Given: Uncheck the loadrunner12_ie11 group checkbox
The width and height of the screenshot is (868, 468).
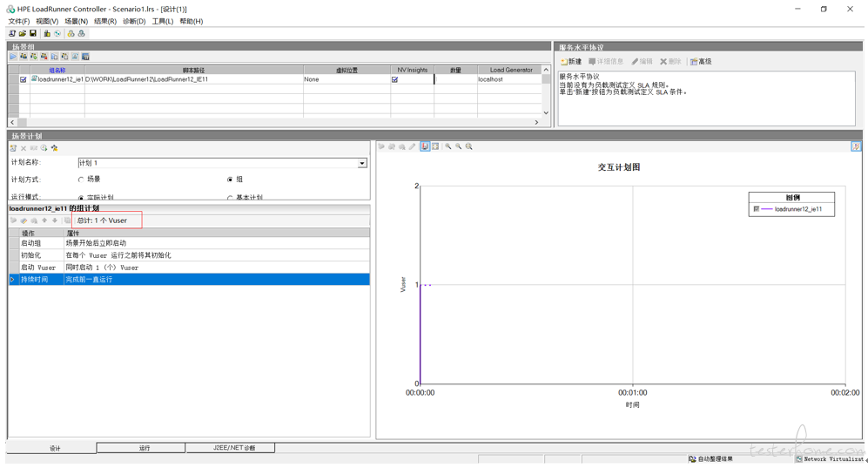Looking at the screenshot, I should coord(24,80).
